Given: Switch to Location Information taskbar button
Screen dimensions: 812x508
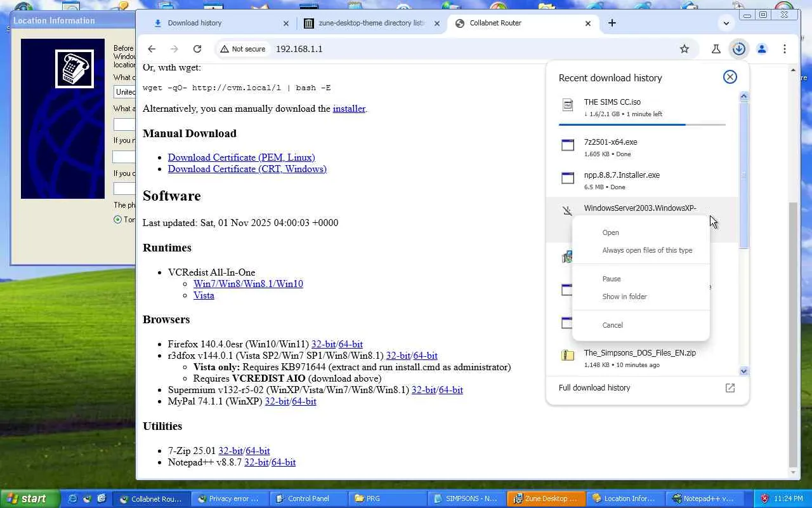Looking at the screenshot, I should (x=625, y=498).
